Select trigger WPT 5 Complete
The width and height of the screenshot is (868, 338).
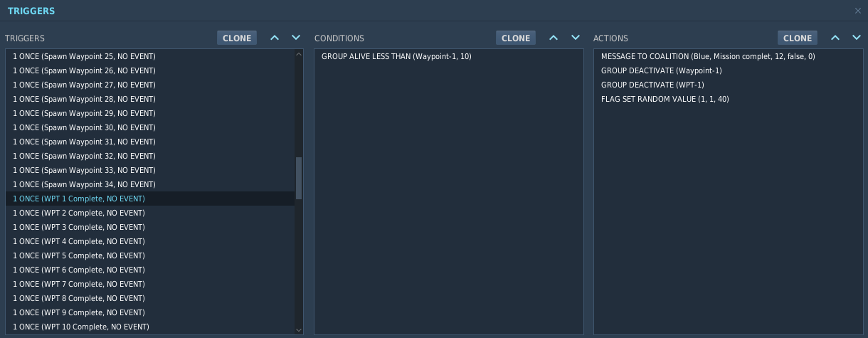pos(150,255)
